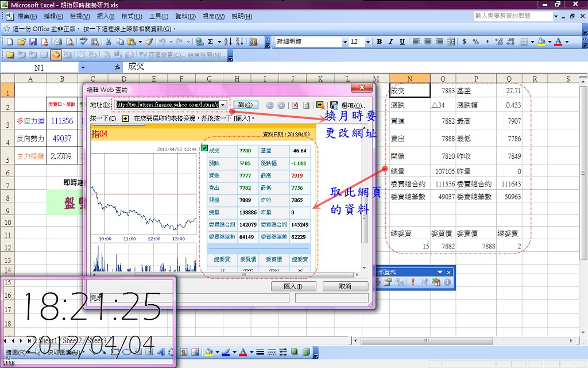Screen dimensions: 588x368
Task: Open the Borders dropdown arrow
Action: (x=532, y=41)
